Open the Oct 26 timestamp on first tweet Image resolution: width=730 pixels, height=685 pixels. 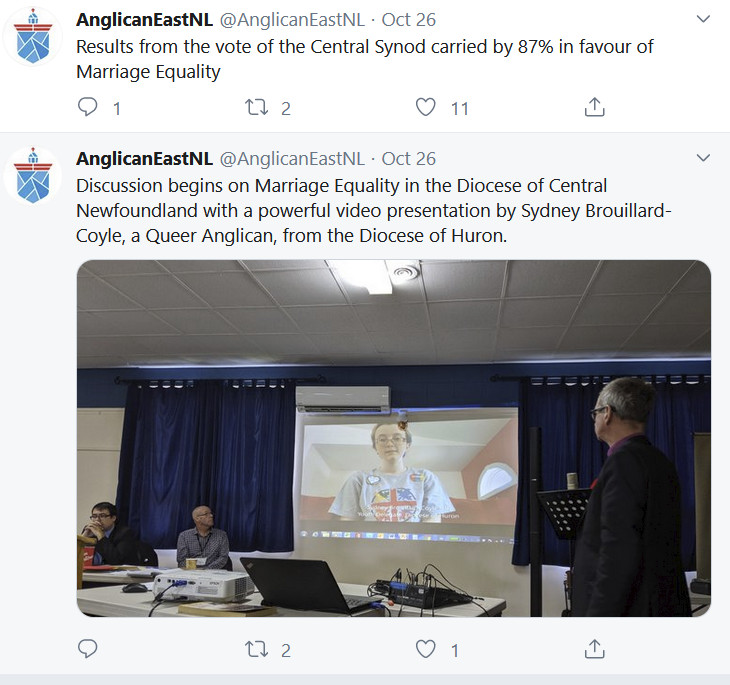coord(409,20)
